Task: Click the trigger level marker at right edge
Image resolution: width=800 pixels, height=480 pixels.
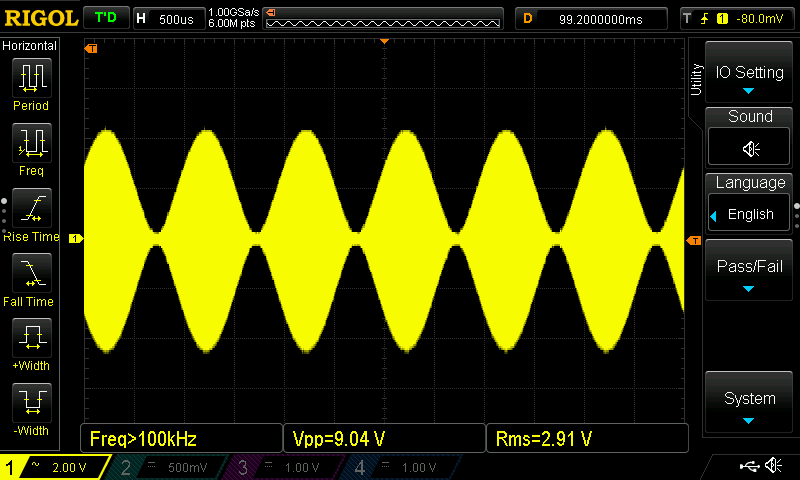Action: point(694,240)
